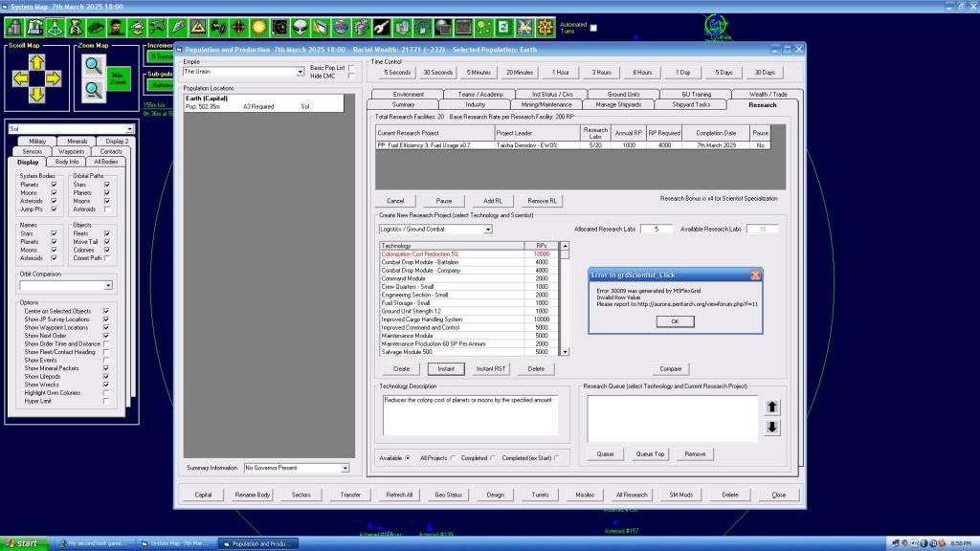Enable the Comet Path checkbox
Screen dimensions: 980x551
107,258
